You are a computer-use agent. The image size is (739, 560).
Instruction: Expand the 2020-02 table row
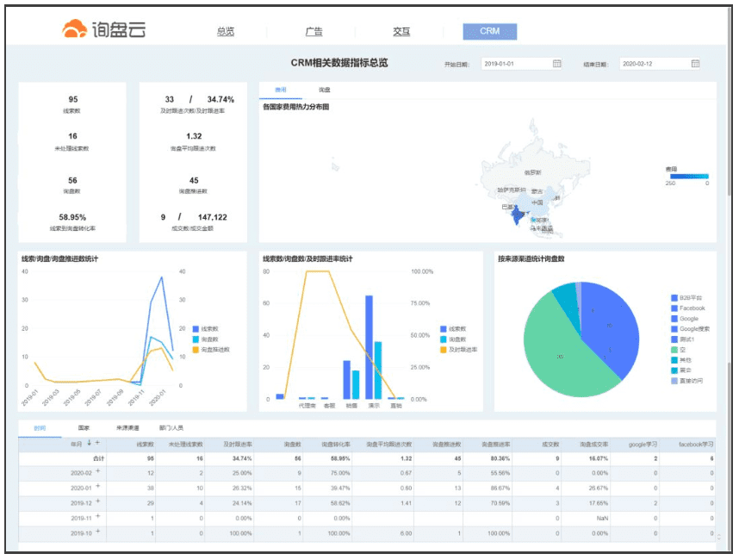(97, 472)
